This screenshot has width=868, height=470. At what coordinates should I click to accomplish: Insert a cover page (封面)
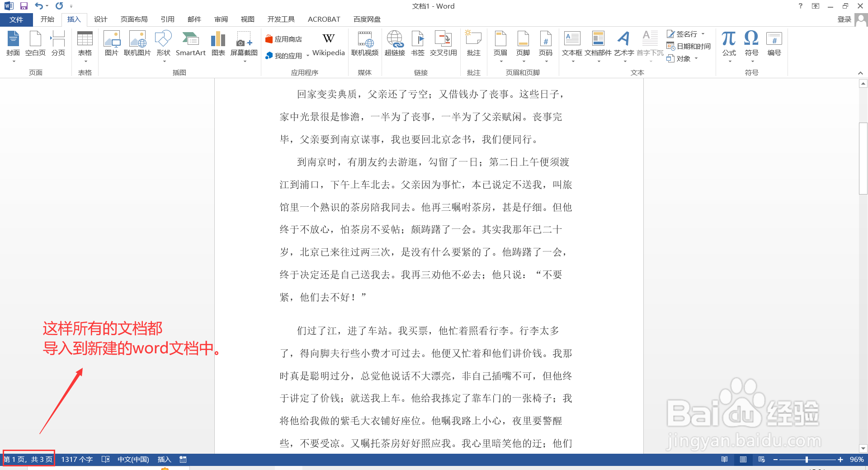tap(13, 45)
